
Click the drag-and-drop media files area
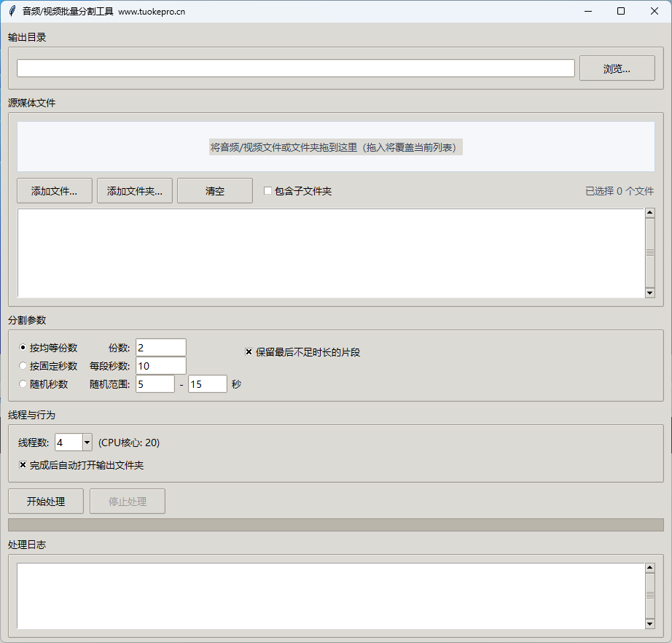(335, 147)
